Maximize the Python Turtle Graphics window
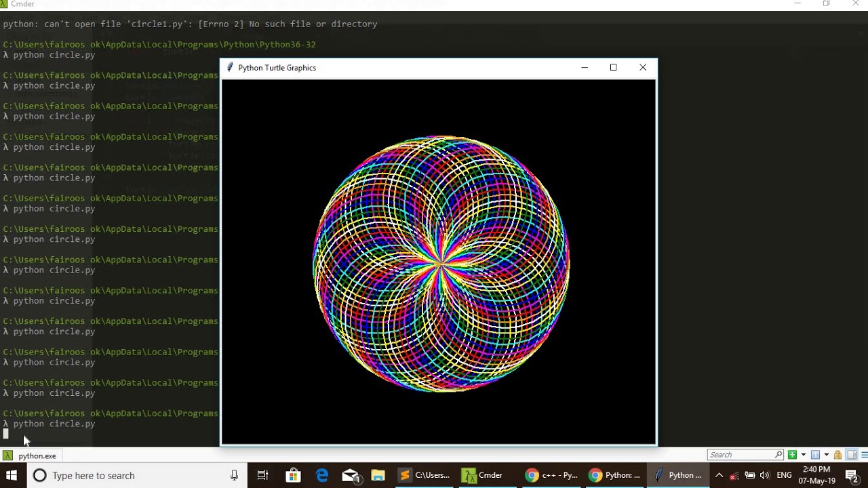The image size is (868, 488). (614, 67)
